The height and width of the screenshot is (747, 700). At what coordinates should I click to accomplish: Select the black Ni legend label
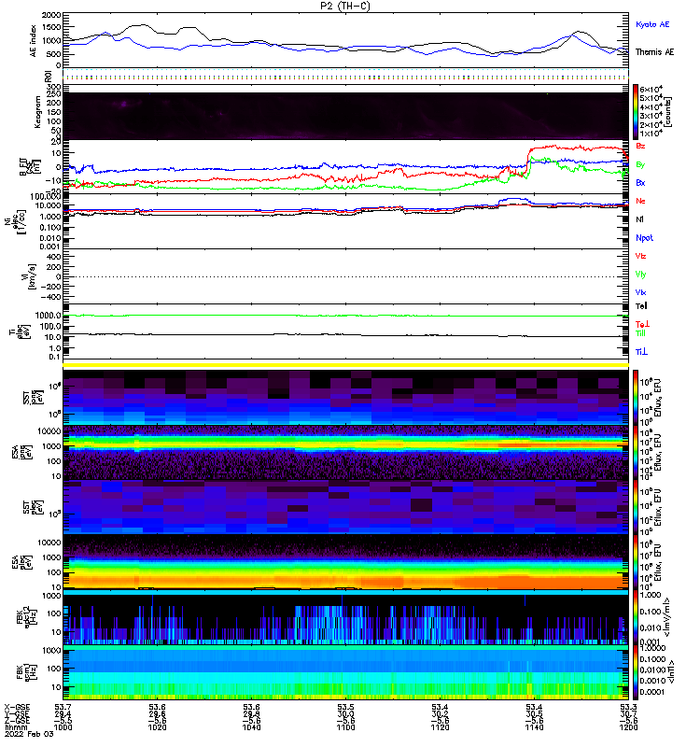[639, 219]
